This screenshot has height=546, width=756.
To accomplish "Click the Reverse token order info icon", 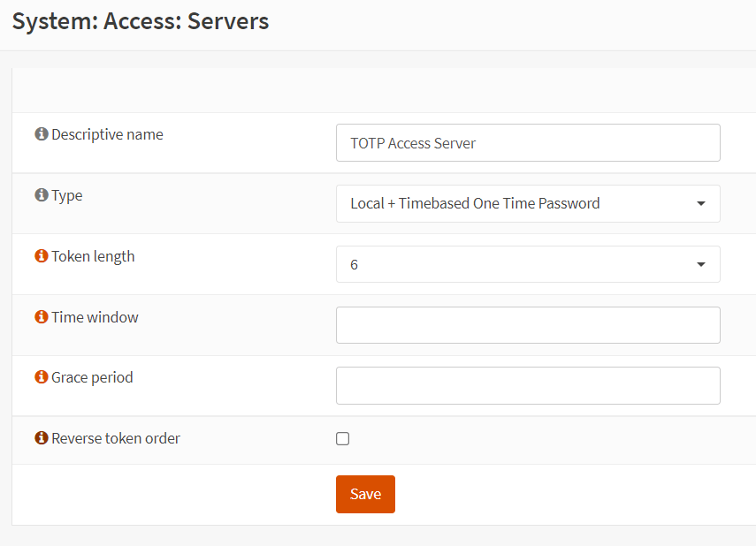I will 41,437.
